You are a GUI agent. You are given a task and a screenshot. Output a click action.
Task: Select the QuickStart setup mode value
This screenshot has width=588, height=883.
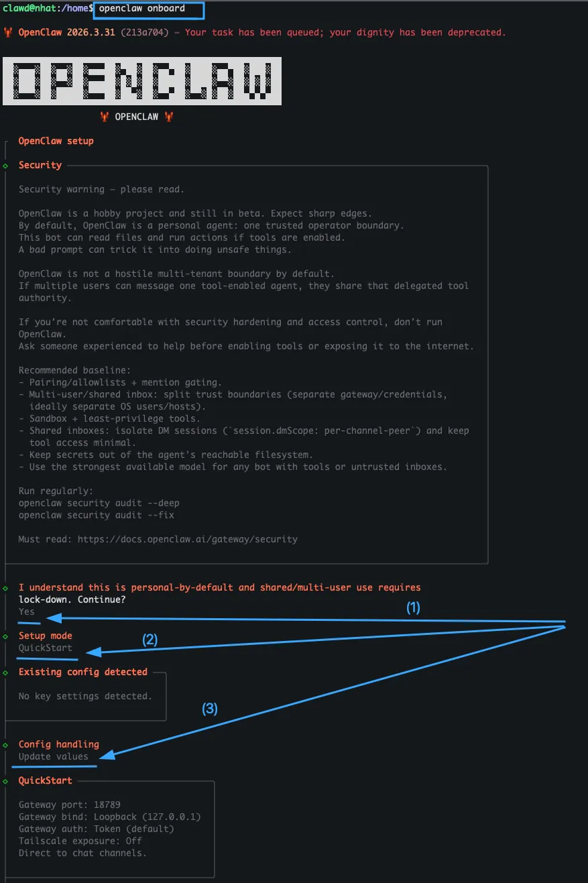[45, 648]
